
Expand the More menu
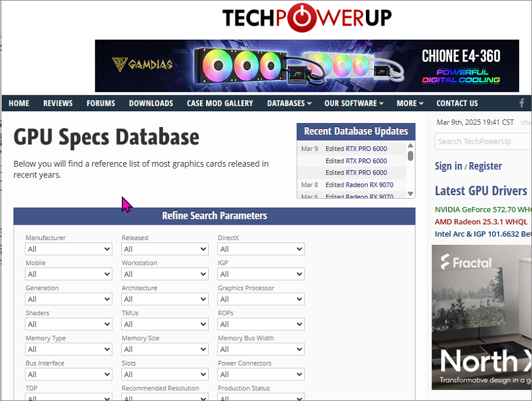pyautogui.click(x=410, y=104)
